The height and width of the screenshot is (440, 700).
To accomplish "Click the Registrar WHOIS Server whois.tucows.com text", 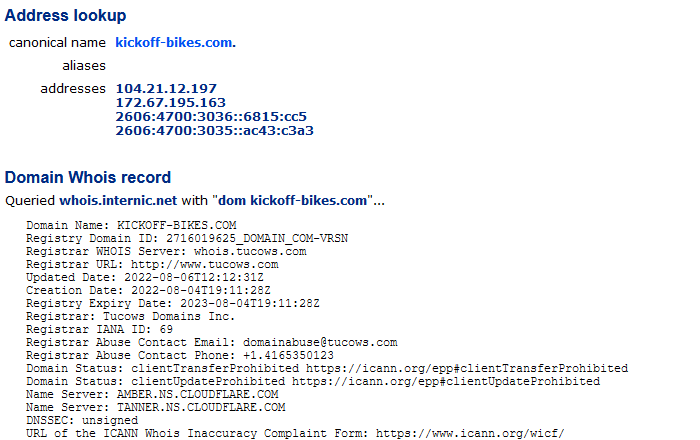I will pos(250,251).
